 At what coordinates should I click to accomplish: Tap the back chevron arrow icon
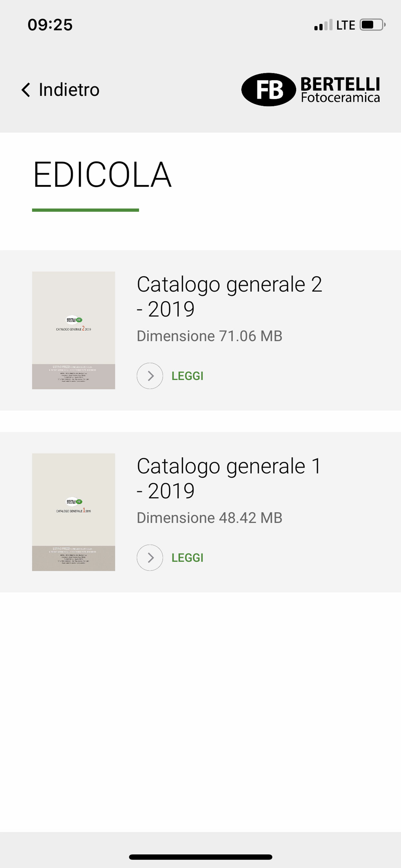[26, 90]
